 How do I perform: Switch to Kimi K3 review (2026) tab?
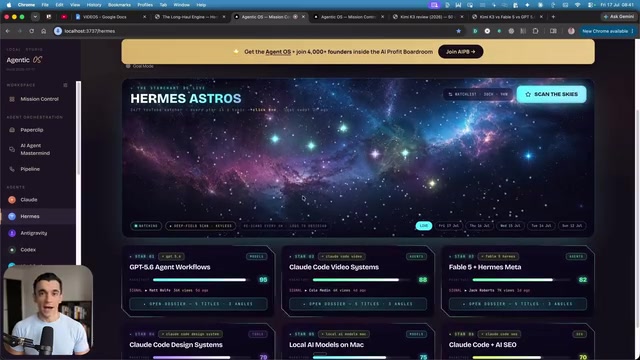[427, 17]
